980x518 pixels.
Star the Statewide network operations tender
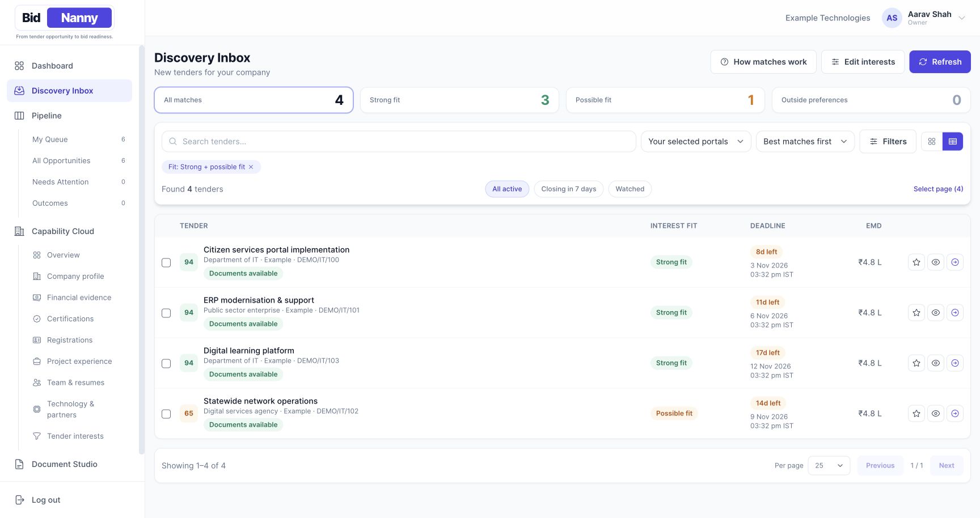click(x=916, y=413)
